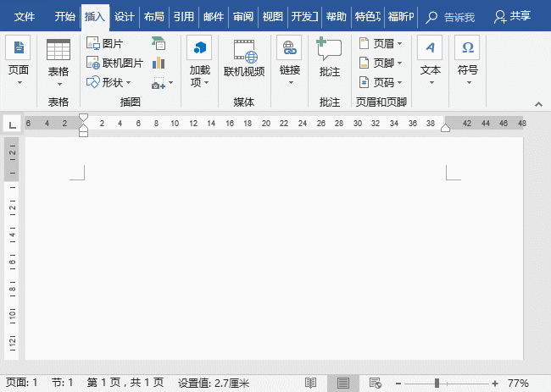Expand the 页面 dropdown arrow
The width and height of the screenshot is (551, 392).
[x=19, y=83]
